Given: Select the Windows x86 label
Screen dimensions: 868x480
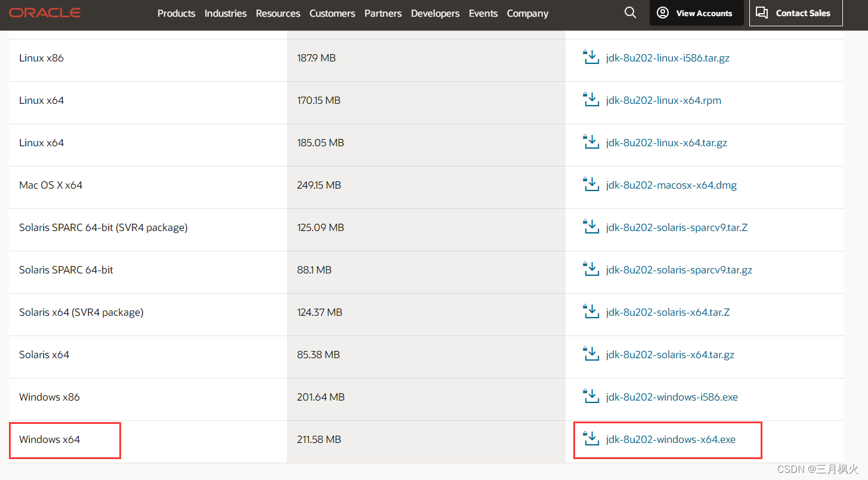Looking at the screenshot, I should [50, 397].
